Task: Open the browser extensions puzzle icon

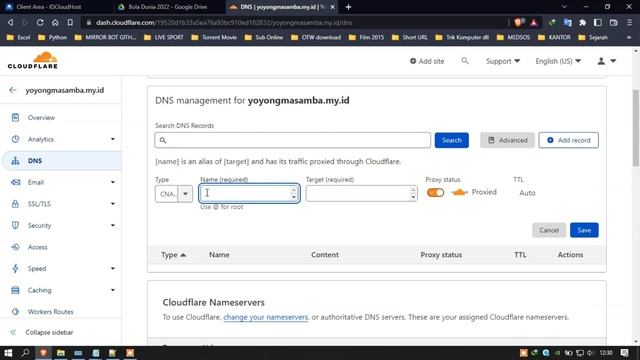Action: coord(582,22)
